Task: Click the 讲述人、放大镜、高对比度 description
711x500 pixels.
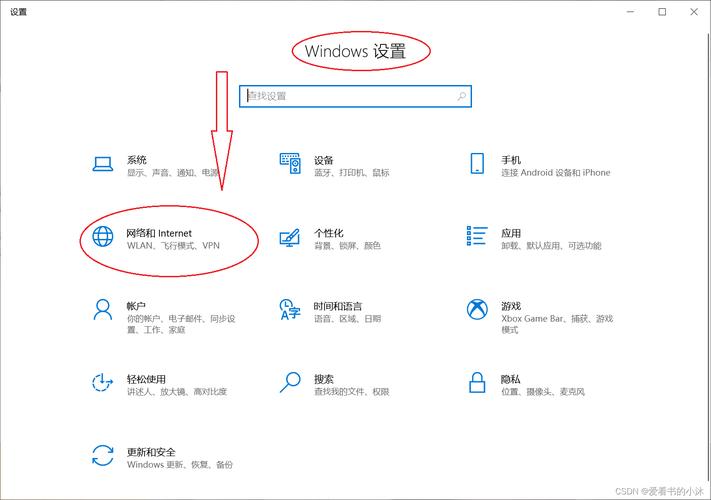Action: tap(177, 392)
